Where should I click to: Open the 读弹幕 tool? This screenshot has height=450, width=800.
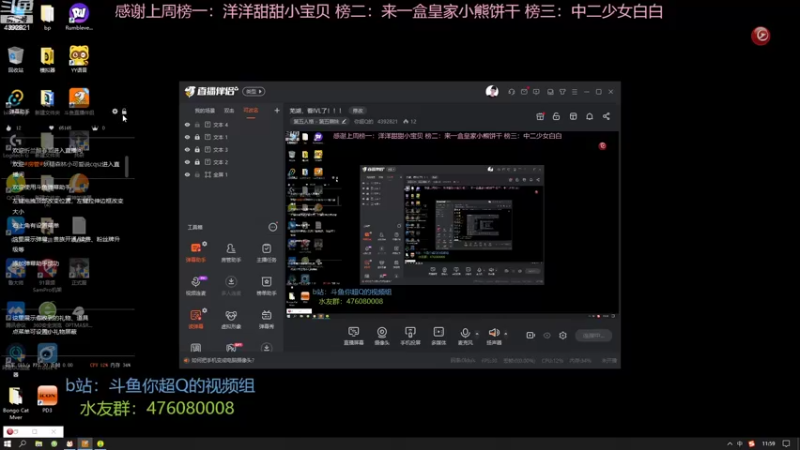(x=196, y=319)
